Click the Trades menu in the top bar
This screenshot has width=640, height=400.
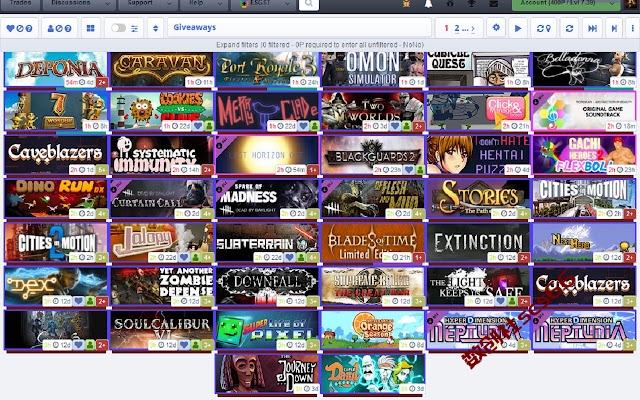[20, 4]
